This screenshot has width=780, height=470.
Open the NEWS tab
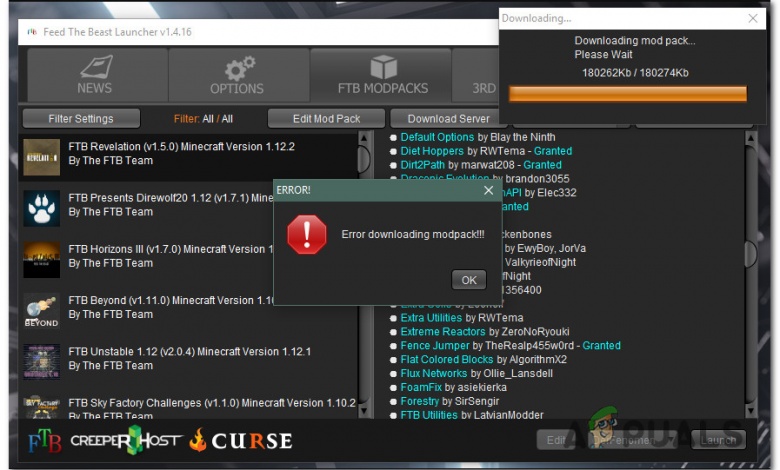98,75
